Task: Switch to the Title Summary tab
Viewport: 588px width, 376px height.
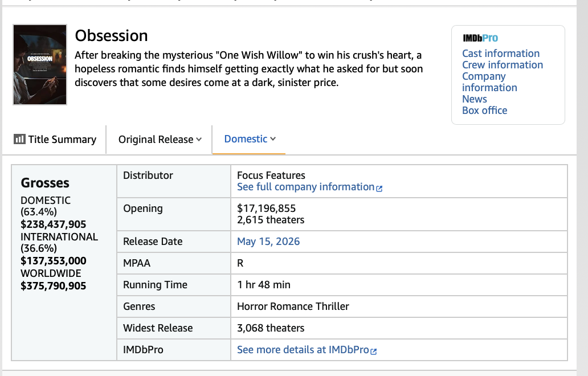Action: coord(55,139)
